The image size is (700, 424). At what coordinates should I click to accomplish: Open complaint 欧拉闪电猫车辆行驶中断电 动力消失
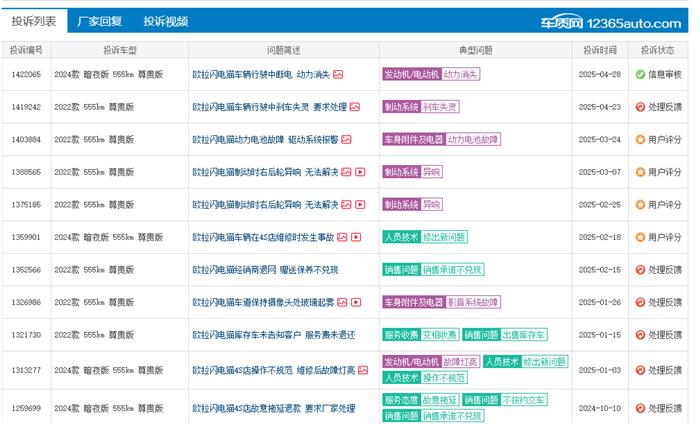[261, 75]
